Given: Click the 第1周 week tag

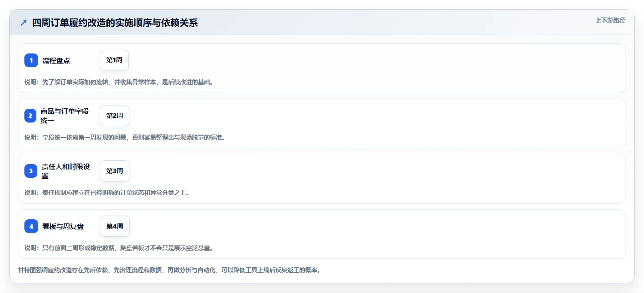Looking at the screenshot, I should (x=114, y=60).
